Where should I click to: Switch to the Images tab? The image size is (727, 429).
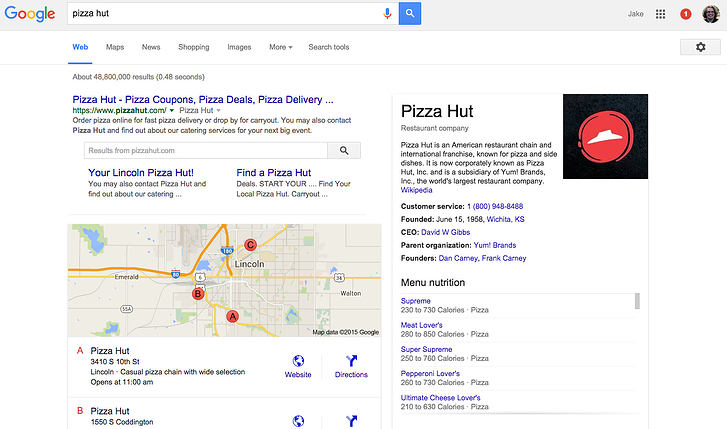click(239, 47)
